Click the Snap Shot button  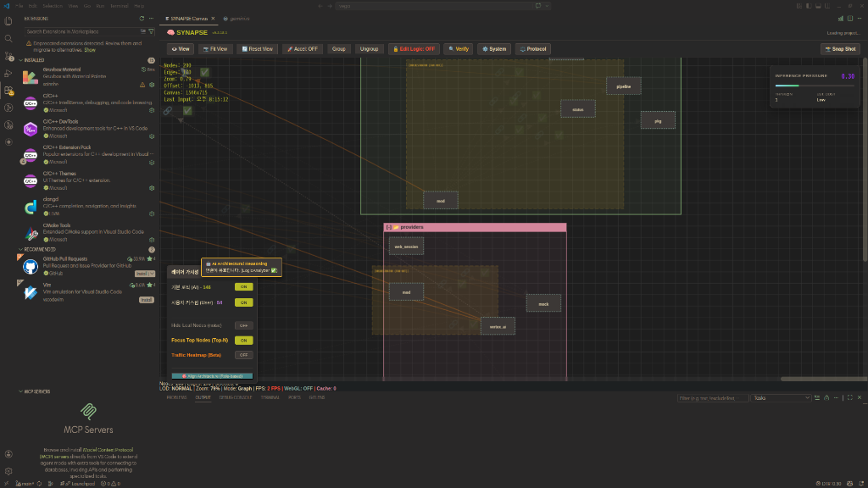[840, 48]
